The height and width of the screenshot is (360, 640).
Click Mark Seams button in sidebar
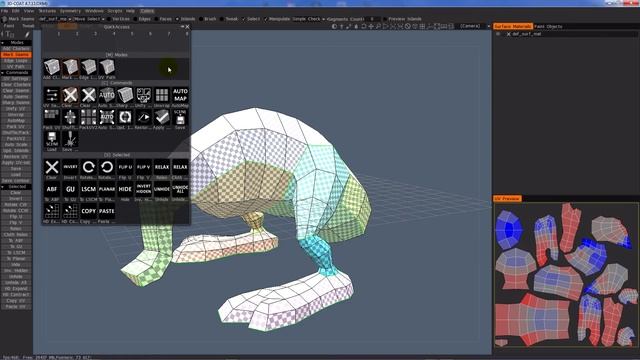16,55
